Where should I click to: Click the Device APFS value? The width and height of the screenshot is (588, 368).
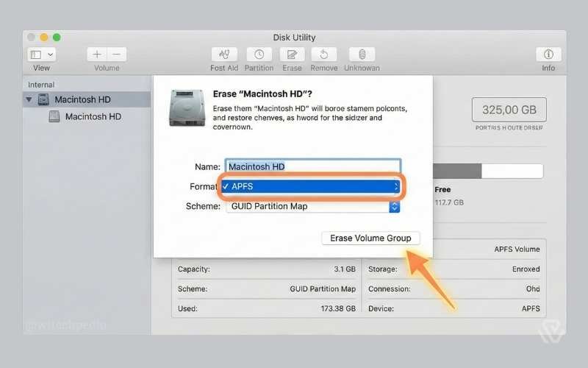coord(531,308)
